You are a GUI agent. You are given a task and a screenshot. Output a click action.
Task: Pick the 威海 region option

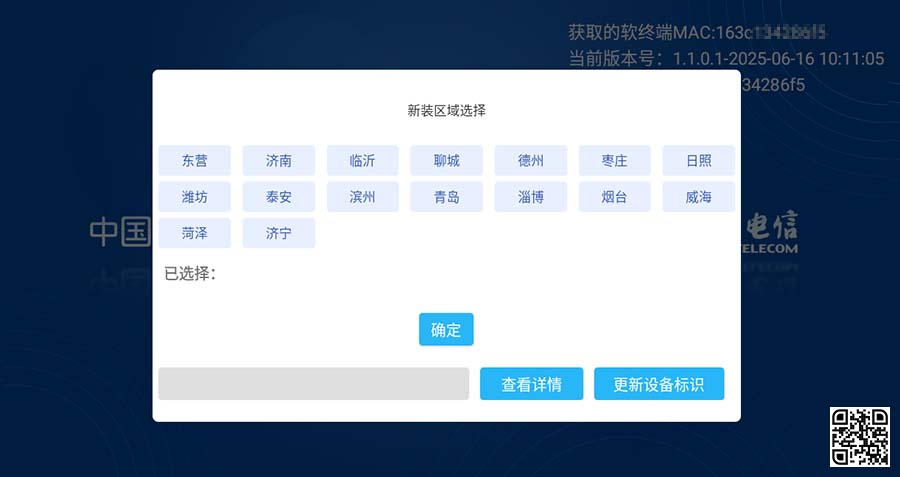[x=699, y=197]
